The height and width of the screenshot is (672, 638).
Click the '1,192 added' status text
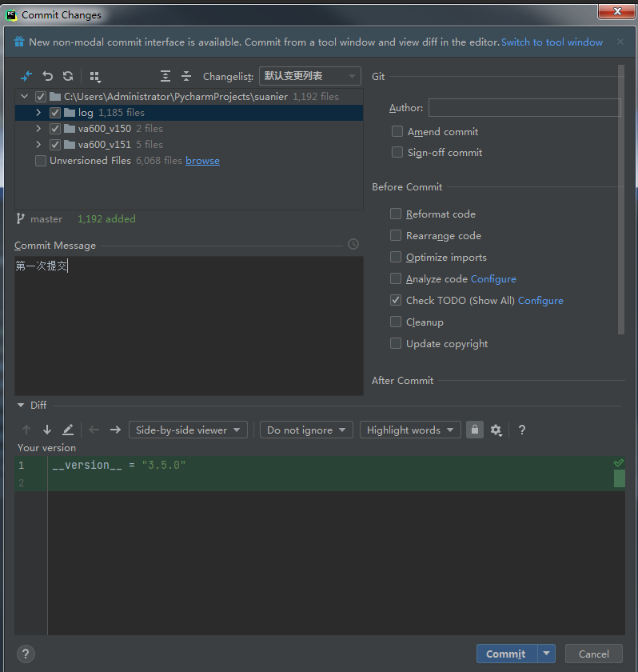click(106, 219)
